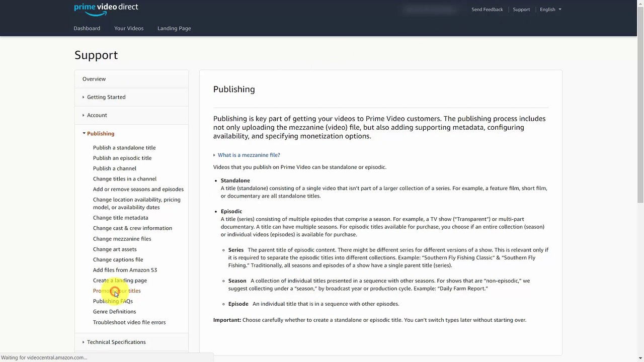
Task: Open 'Change captions file' article
Action: 118,259
